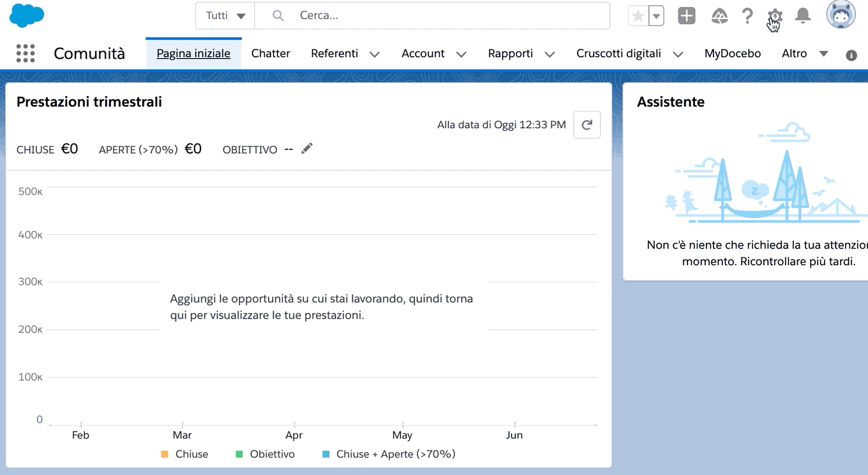
Task: Open the App Launcher grid icon
Action: click(26, 54)
